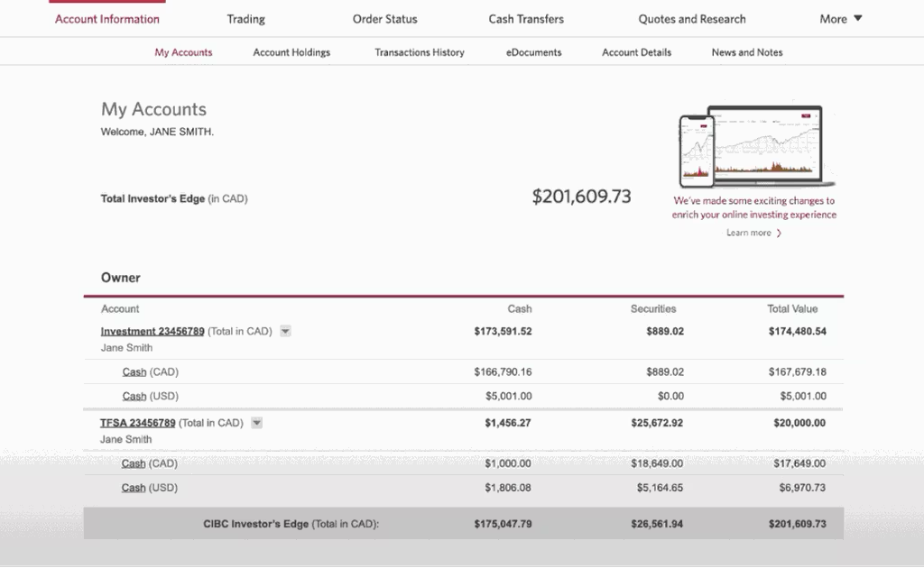
Task: Switch to the Trading tab
Action: point(245,19)
